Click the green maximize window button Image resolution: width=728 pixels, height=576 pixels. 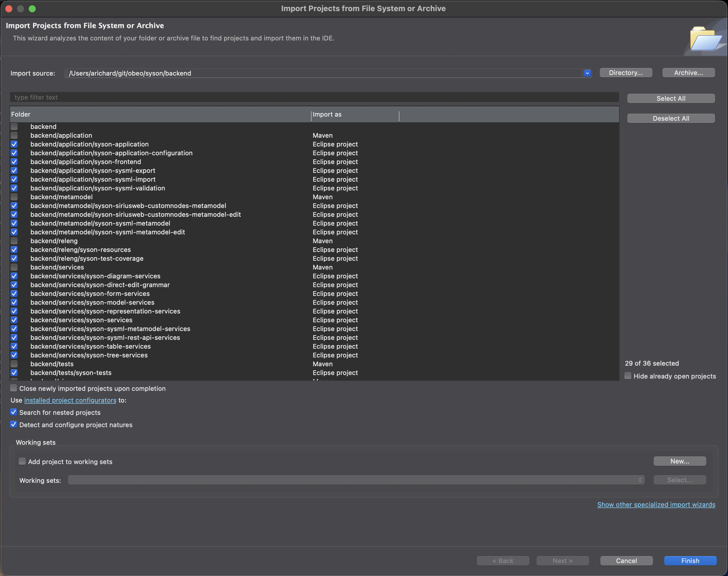point(32,8)
